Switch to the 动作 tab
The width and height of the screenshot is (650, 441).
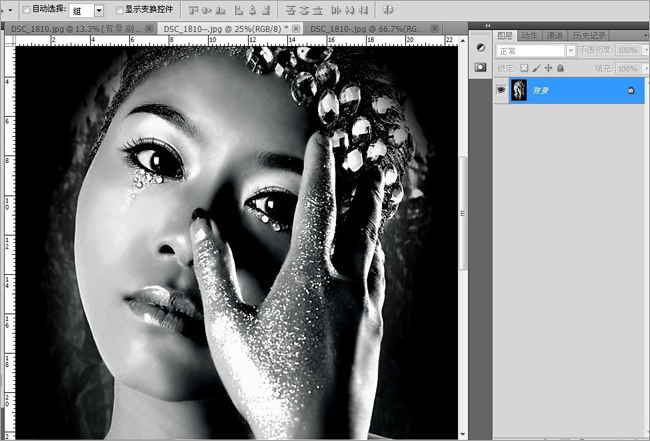click(x=529, y=36)
